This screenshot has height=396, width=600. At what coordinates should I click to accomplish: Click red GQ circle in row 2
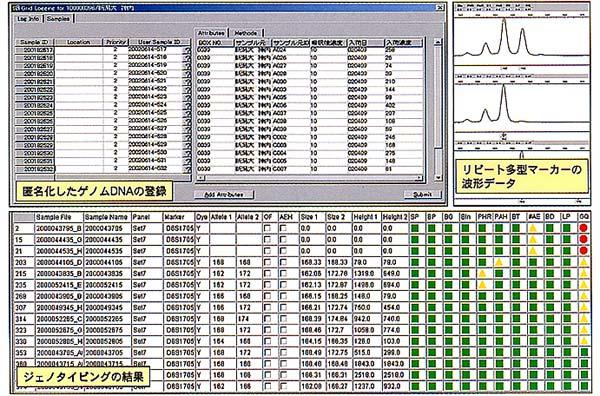pyautogui.click(x=584, y=228)
